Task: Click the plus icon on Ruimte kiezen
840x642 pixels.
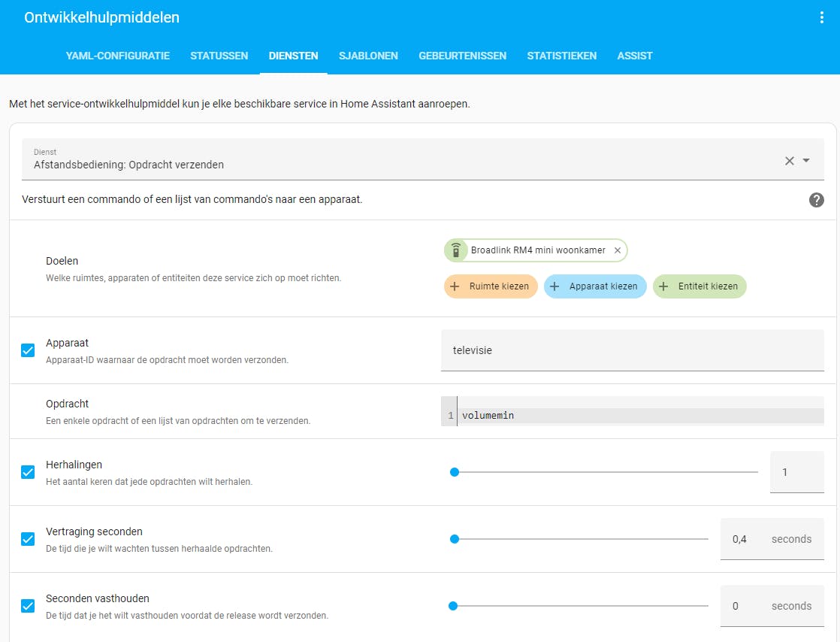Action: click(x=455, y=286)
